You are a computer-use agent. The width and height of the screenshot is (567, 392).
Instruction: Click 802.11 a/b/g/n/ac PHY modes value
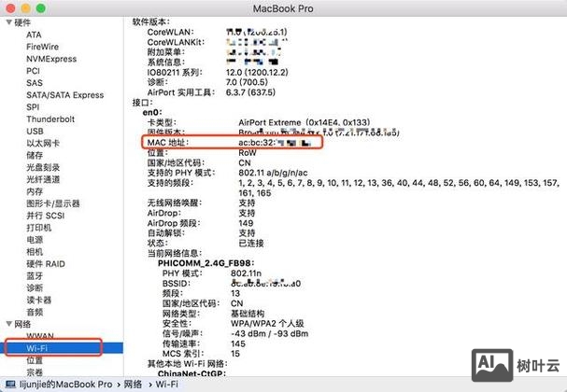[273, 173]
